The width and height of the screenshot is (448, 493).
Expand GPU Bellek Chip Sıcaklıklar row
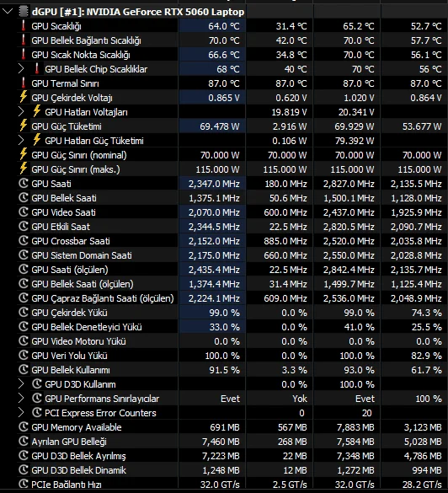click(x=21, y=69)
